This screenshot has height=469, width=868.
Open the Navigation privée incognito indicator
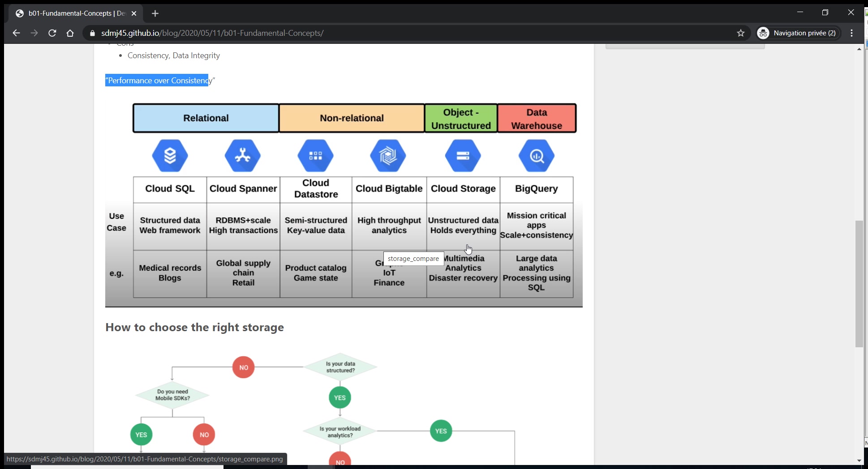797,33
